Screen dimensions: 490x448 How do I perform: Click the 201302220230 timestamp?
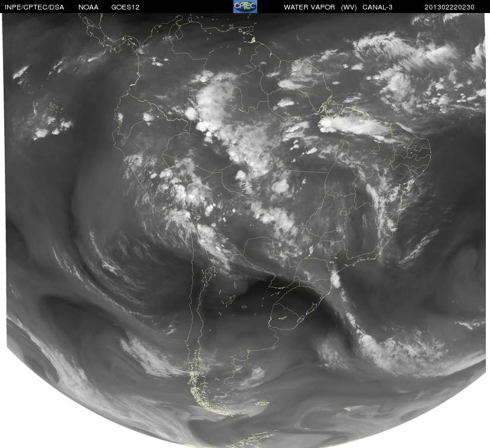tap(450, 7)
